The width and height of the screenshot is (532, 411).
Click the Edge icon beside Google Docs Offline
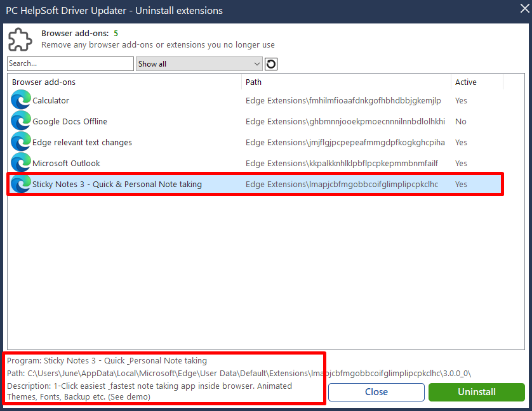coord(21,121)
